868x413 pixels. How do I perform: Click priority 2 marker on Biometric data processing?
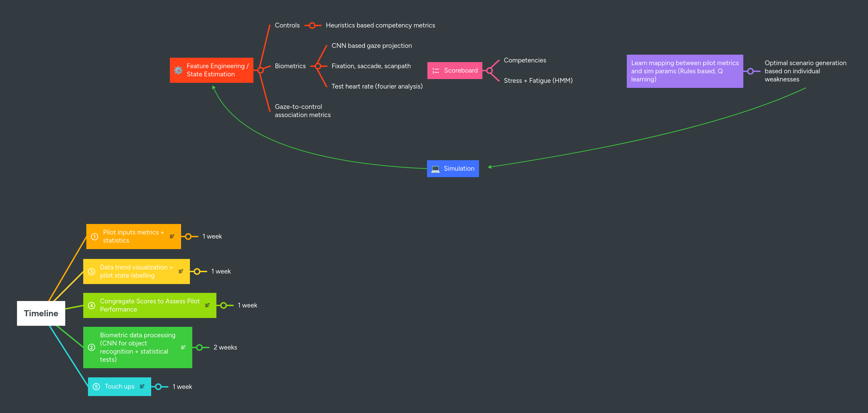click(91, 348)
